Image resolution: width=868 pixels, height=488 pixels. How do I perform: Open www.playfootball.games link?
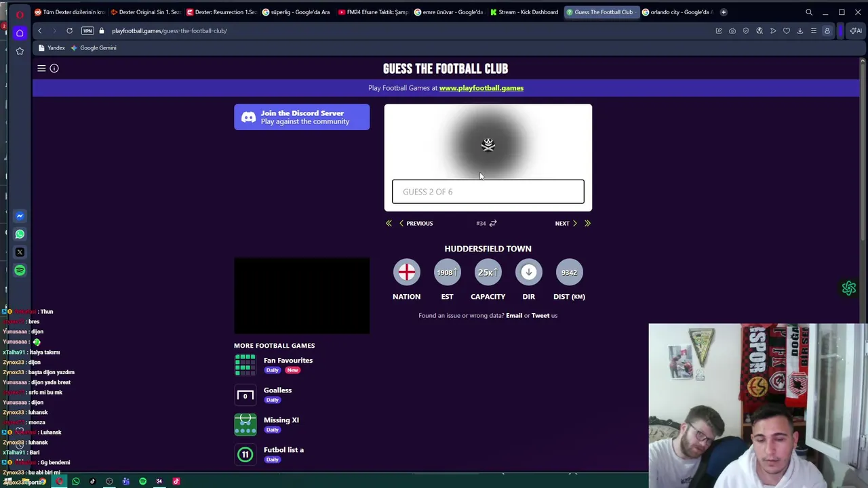click(x=481, y=88)
